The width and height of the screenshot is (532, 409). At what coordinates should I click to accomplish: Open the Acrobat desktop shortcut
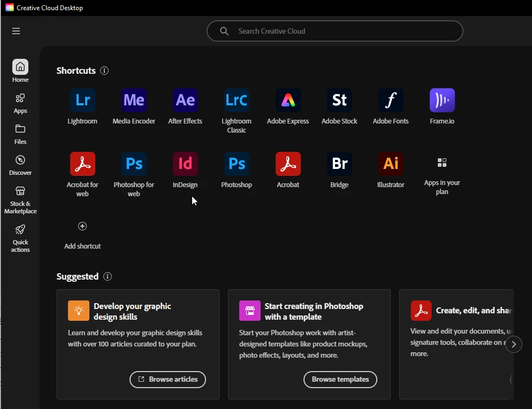click(288, 164)
